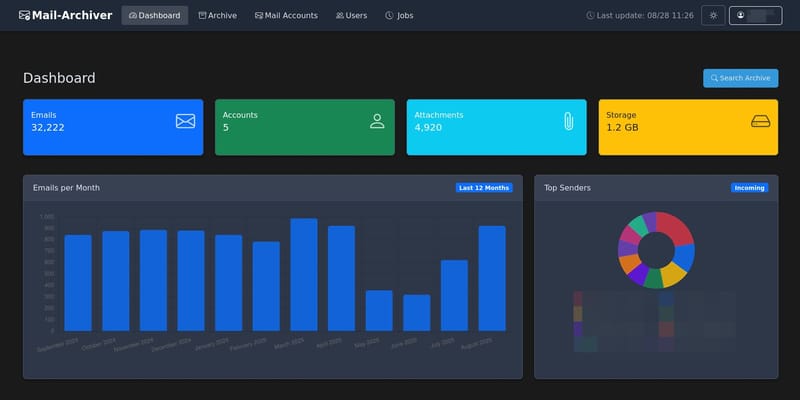Click the 4,920 attachments count
This screenshot has width=800, height=400.
pos(428,128)
